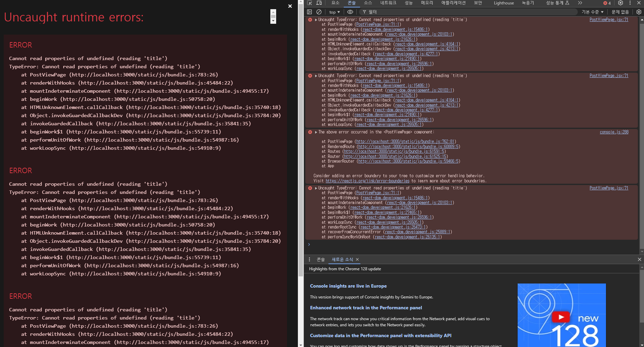Collapse the second Uncaught TypeError console entry
Image resolution: width=644 pixels, height=347 pixels.
tap(316, 76)
